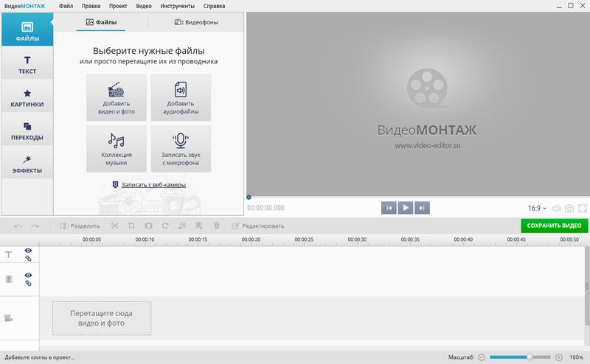Click the Масштаб zoom slider handle

tap(529, 357)
